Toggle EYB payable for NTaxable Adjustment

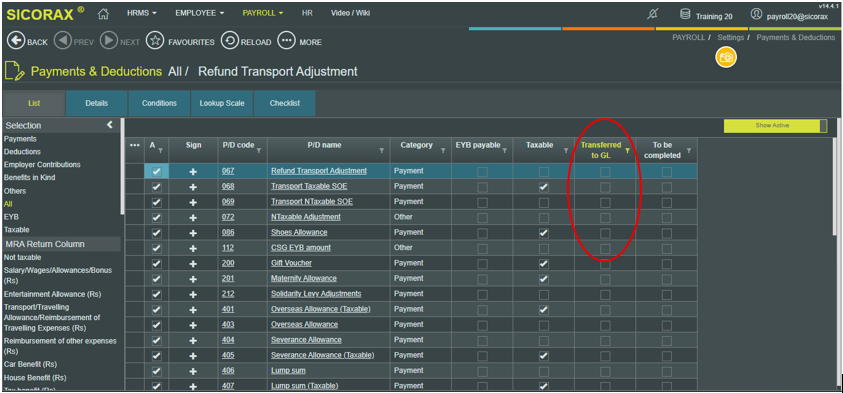[482, 218]
